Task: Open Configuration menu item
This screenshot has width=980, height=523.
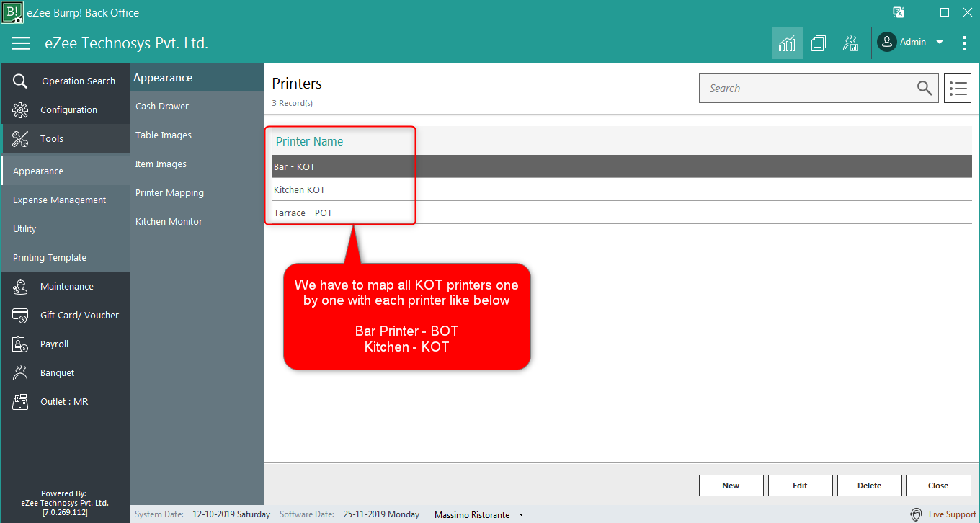Action: [68, 110]
